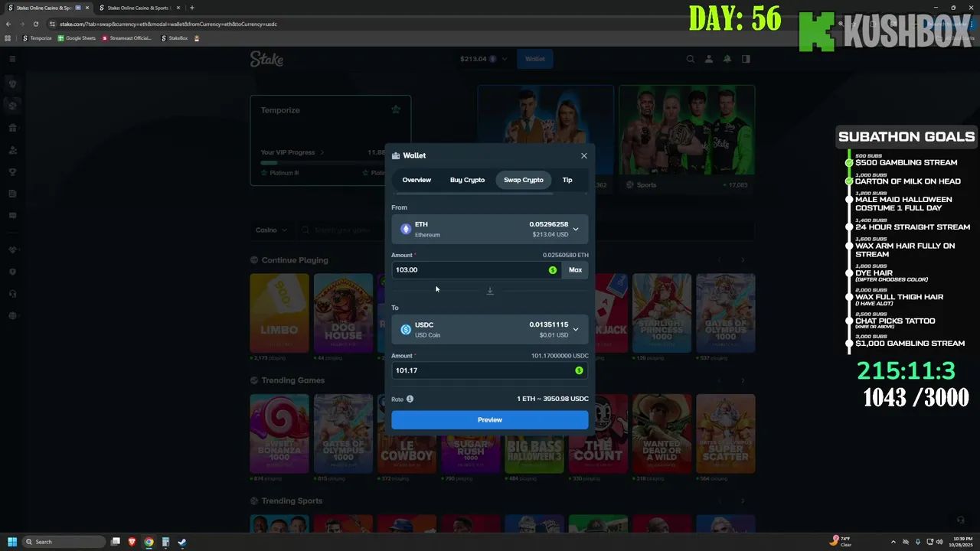Expand the ETH From currency dropdown
Viewport: 980px width, 551px height.
click(x=490, y=230)
